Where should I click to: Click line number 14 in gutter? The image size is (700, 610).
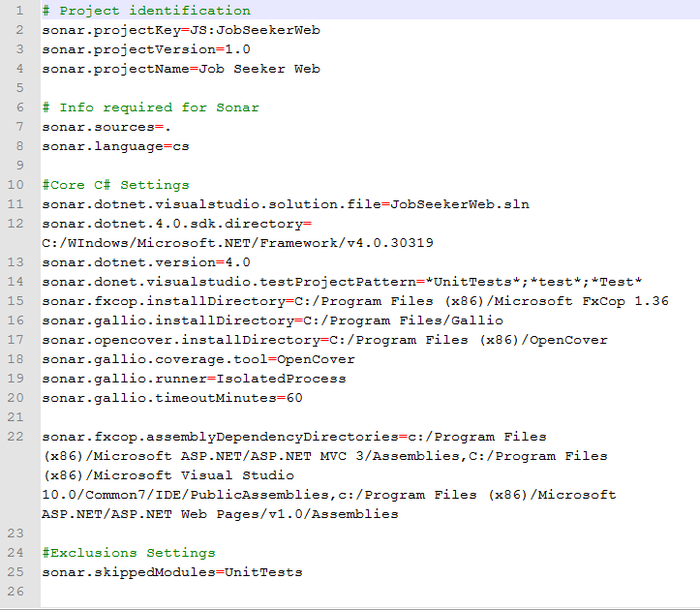pyautogui.click(x=15, y=282)
